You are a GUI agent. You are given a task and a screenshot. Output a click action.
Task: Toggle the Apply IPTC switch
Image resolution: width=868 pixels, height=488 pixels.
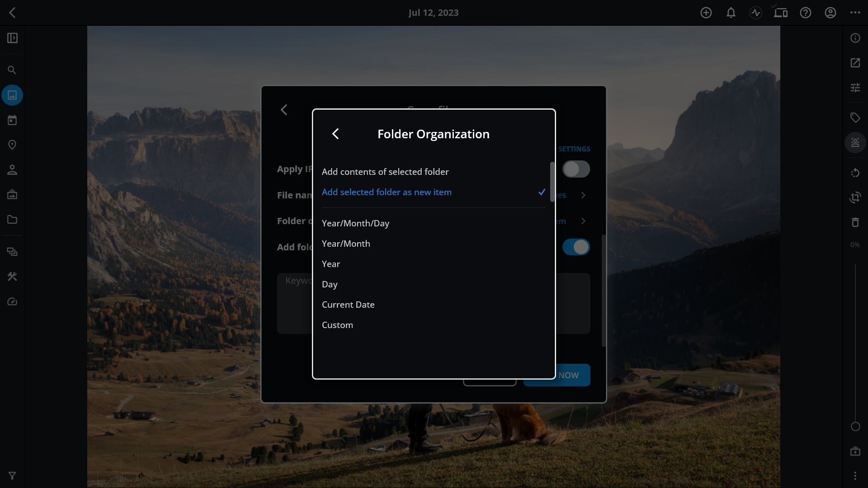tap(576, 169)
